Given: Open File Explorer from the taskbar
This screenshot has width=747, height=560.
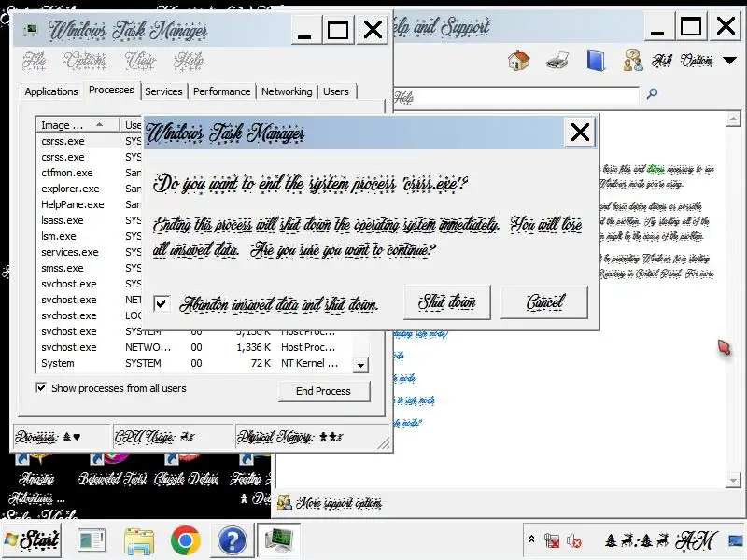Looking at the screenshot, I should coord(138,540).
